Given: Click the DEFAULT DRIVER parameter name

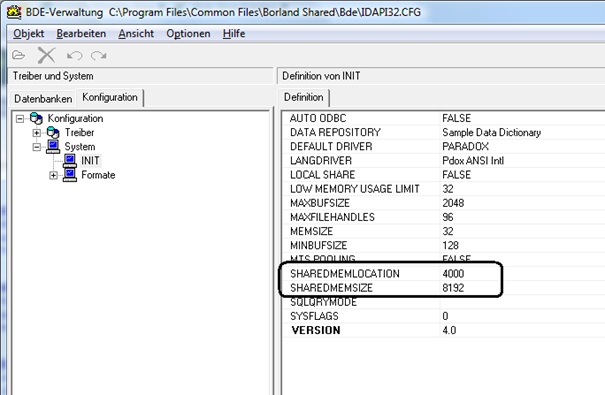Looking at the screenshot, I should (331, 147).
